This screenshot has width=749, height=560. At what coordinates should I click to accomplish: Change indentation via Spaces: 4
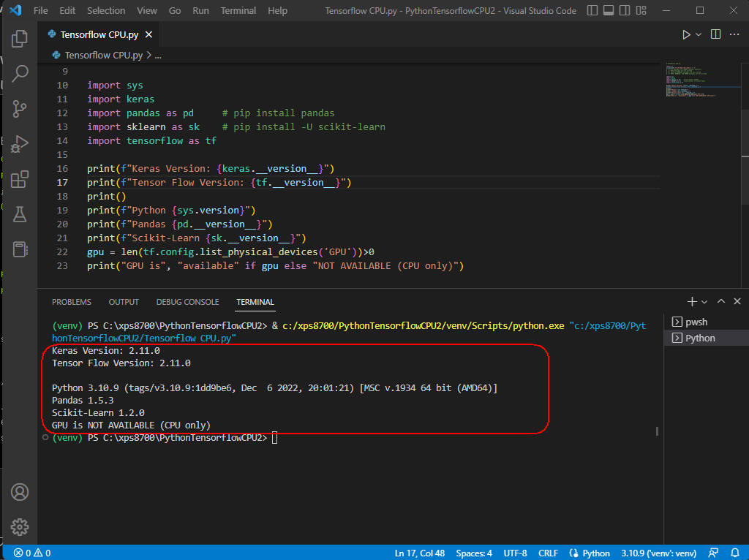click(x=474, y=553)
